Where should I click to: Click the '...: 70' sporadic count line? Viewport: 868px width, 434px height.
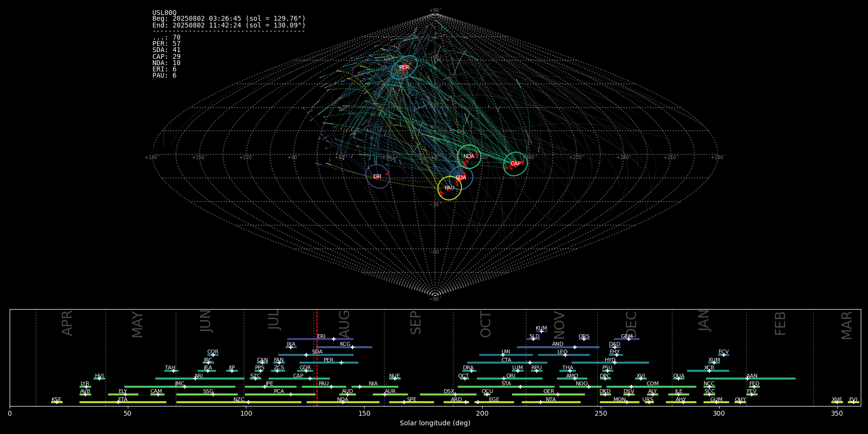[x=166, y=38]
